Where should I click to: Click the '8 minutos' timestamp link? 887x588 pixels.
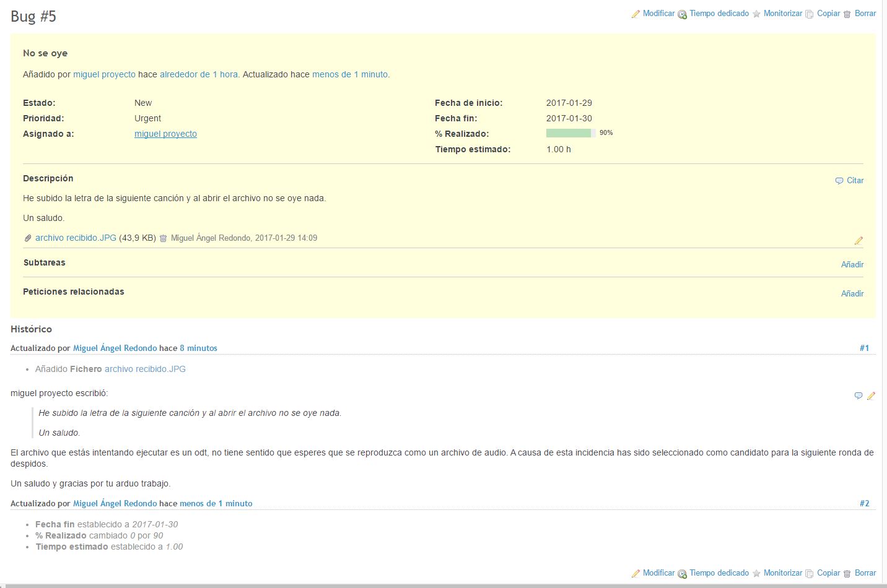pos(198,348)
